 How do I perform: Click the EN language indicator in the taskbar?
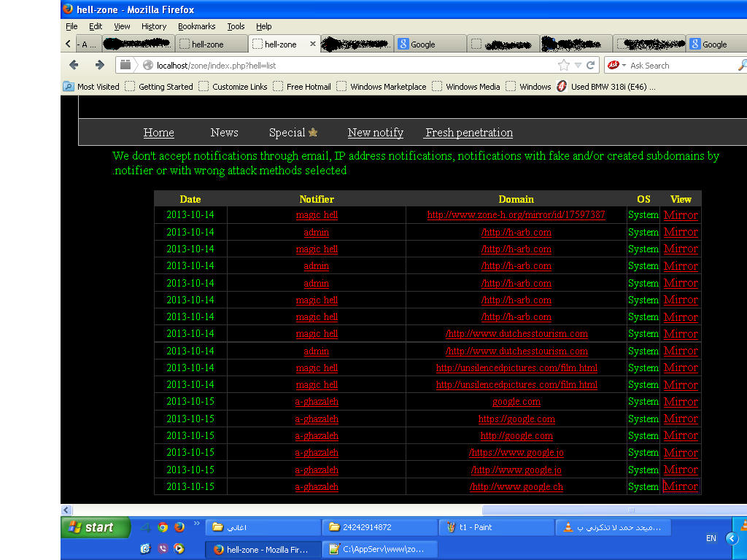coord(711,538)
